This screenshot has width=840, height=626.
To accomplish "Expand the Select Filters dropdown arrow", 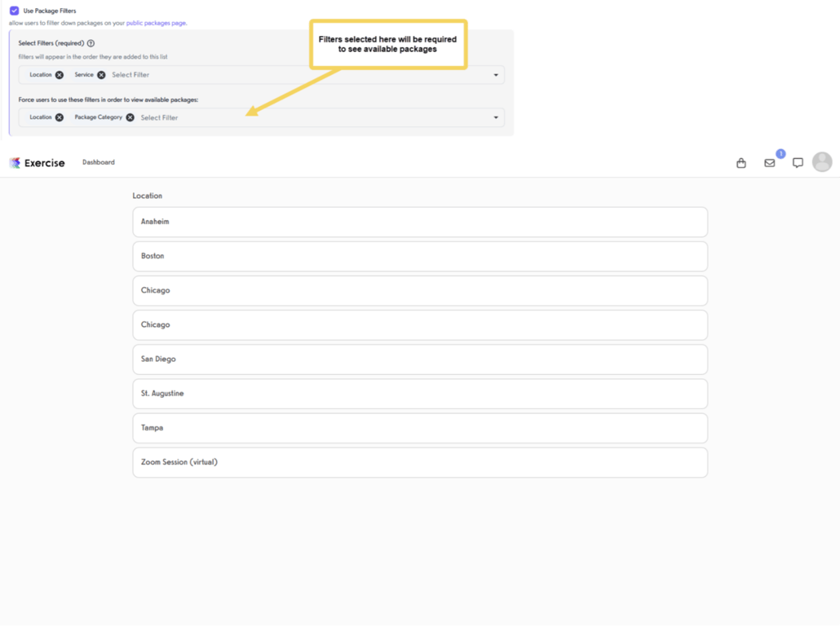I will click(x=496, y=75).
